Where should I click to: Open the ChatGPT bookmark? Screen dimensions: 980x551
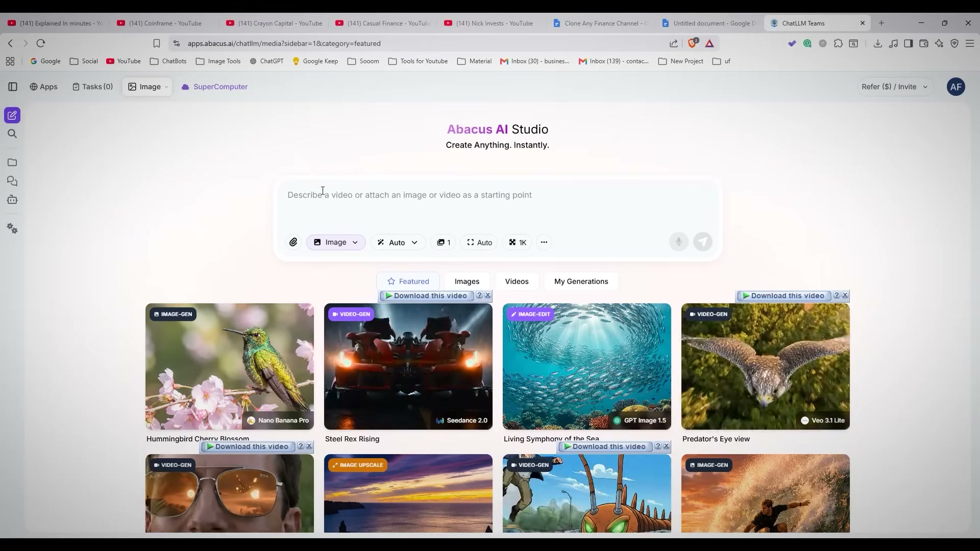[266, 61]
